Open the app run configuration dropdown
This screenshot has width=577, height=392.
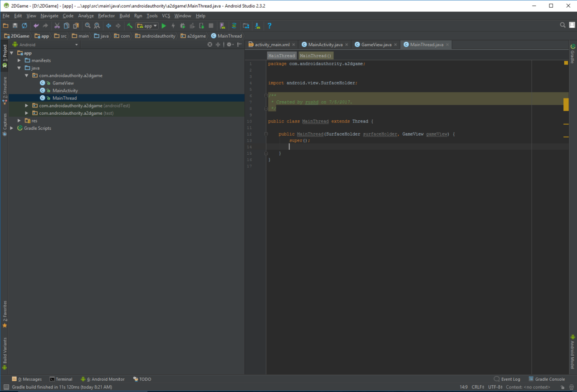click(147, 26)
